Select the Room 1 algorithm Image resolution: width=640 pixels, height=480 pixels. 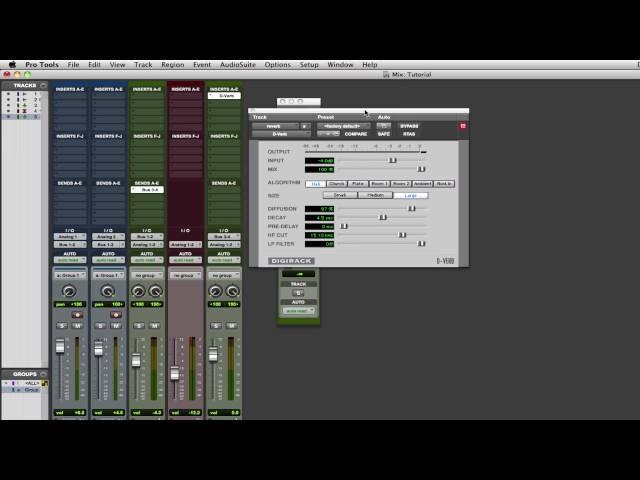point(379,184)
